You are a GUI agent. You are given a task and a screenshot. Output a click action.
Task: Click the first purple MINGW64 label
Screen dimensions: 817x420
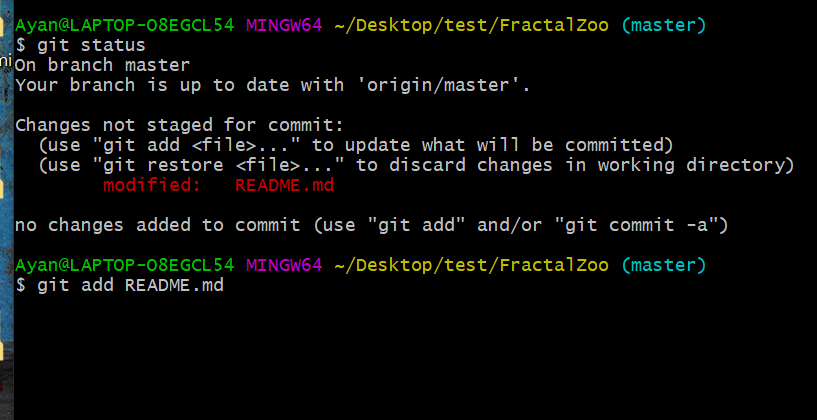point(284,25)
